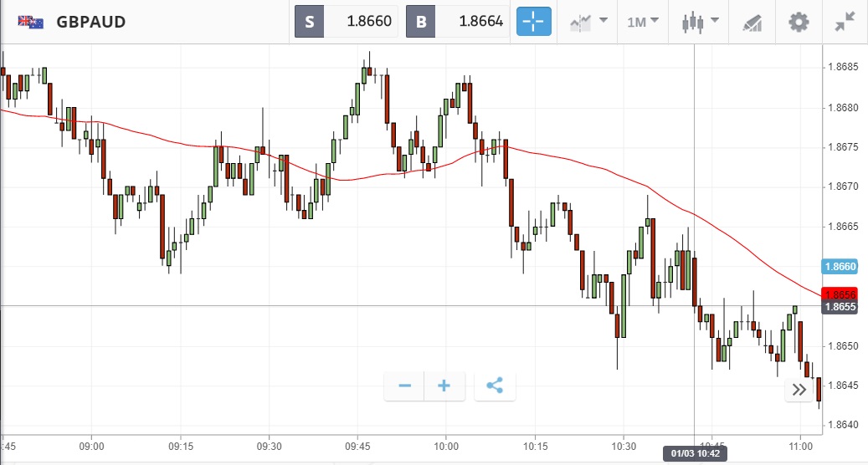This screenshot has width=868, height=465.
Task: Click the GBPAUD flag icon
Action: point(31,22)
